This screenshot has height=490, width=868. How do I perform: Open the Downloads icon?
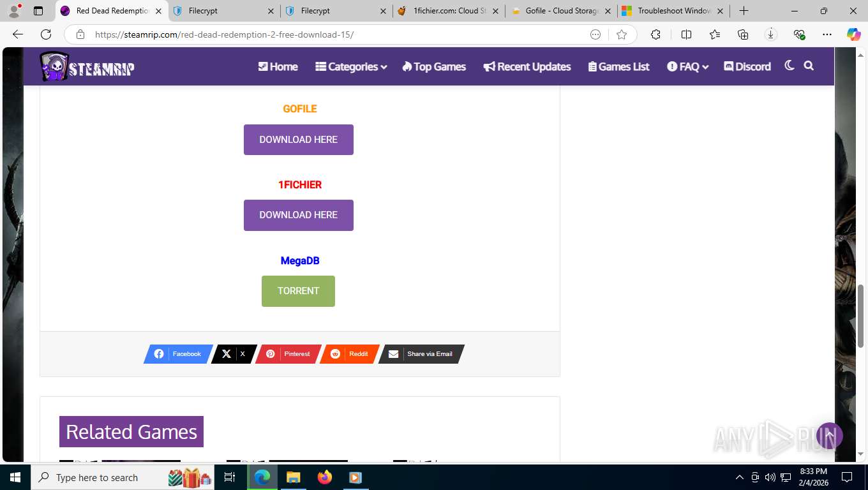770,34
